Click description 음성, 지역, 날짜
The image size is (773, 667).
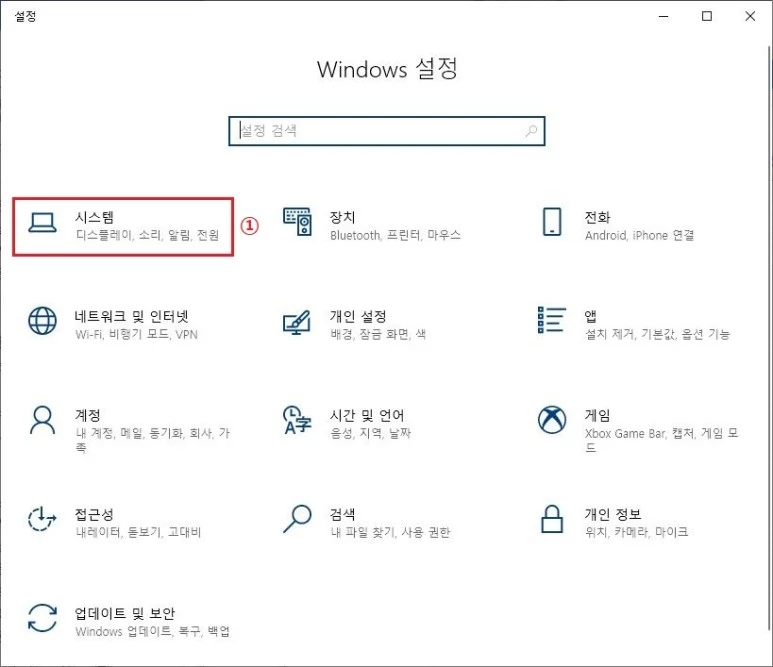(x=371, y=433)
